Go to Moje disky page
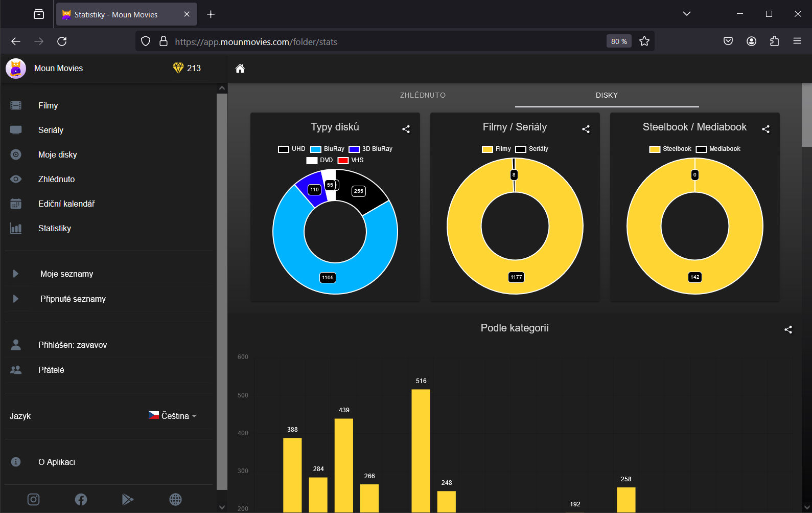Screen dimensions: 812x513 click(57, 154)
